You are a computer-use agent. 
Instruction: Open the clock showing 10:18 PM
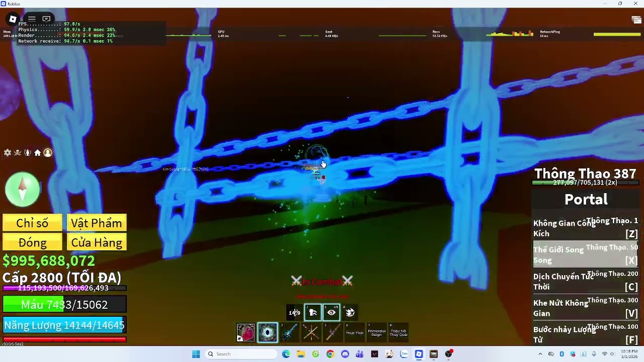pos(629,354)
